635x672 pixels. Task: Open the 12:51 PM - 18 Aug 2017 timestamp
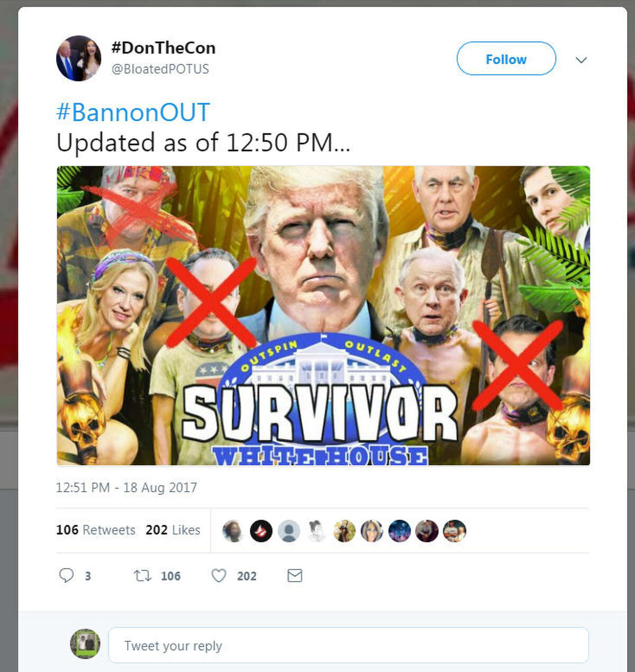126,487
